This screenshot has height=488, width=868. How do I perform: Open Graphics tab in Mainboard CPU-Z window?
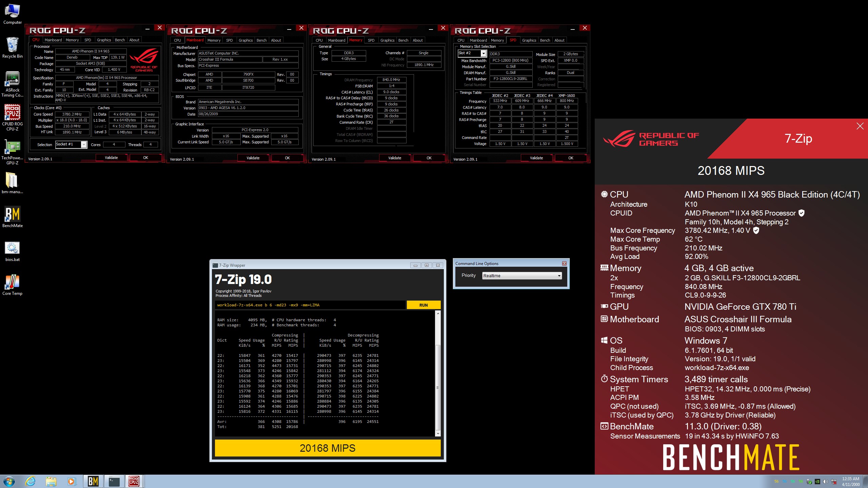(245, 40)
